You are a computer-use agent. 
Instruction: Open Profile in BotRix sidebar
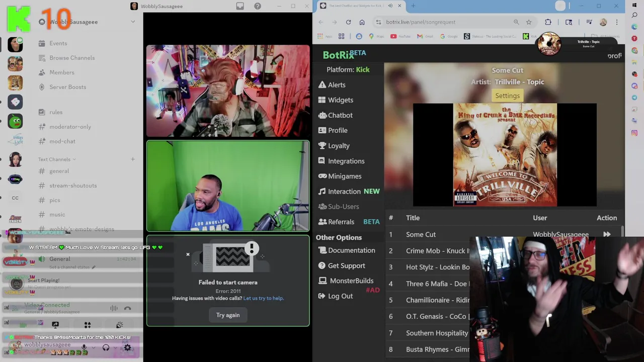[x=333, y=130]
